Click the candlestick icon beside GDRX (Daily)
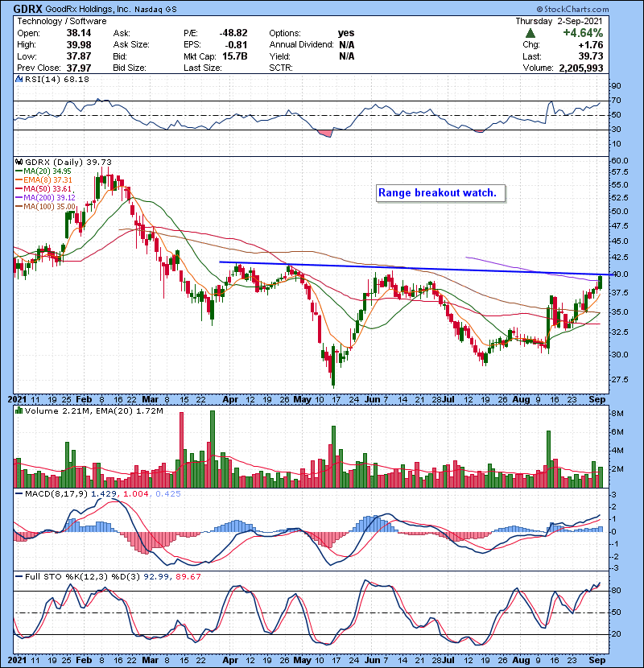The height and width of the screenshot is (668, 644). (x=19, y=162)
